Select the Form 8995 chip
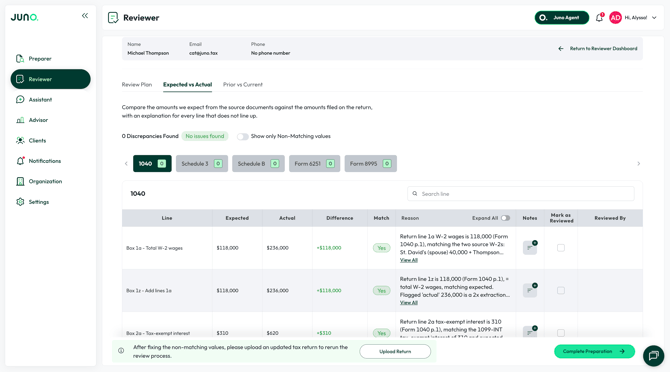 tap(370, 164)
